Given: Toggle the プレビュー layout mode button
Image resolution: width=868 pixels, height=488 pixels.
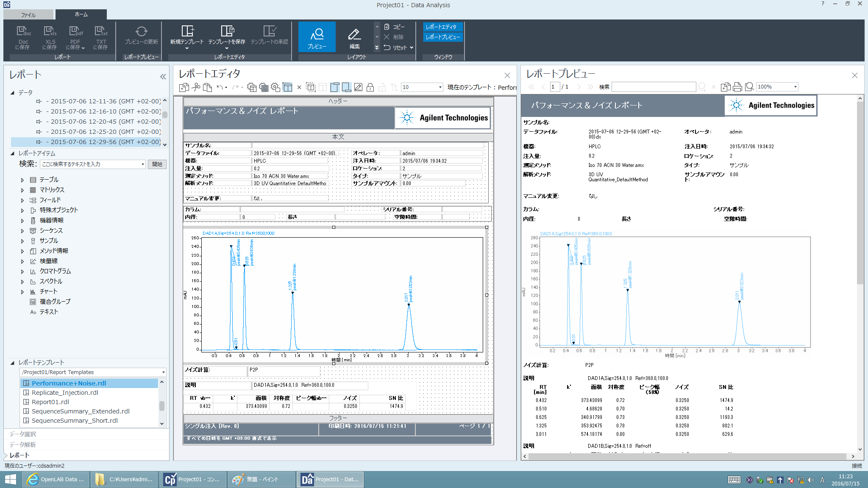Looking at the screenshot, I should tap(317, 37).
